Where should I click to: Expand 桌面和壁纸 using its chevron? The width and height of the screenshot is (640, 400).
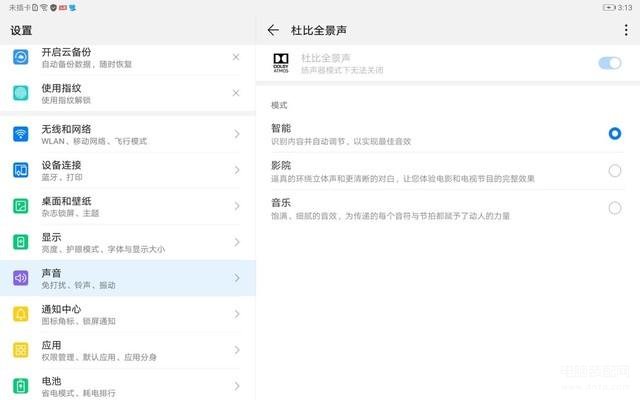[237, 206]
